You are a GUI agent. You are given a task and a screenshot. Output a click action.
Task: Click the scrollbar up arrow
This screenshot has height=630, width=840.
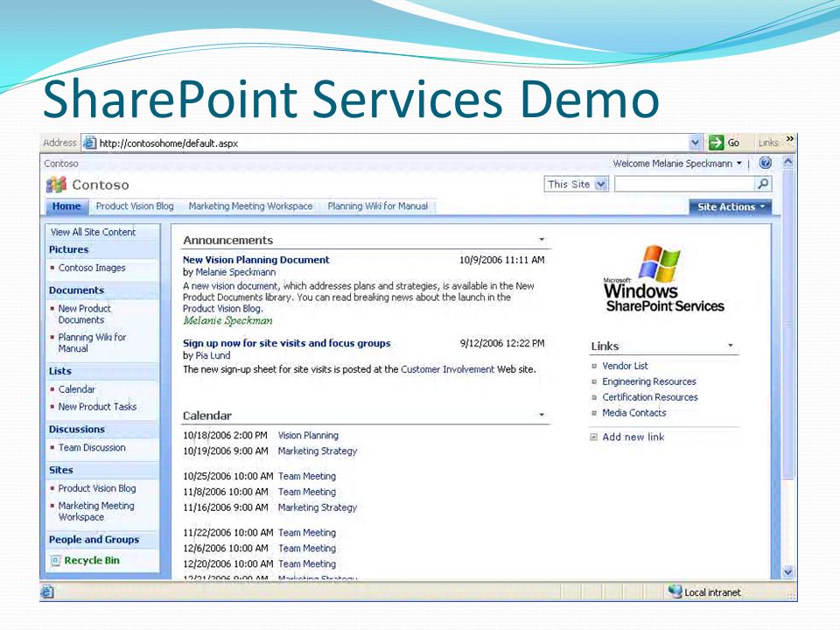point(788,162)
